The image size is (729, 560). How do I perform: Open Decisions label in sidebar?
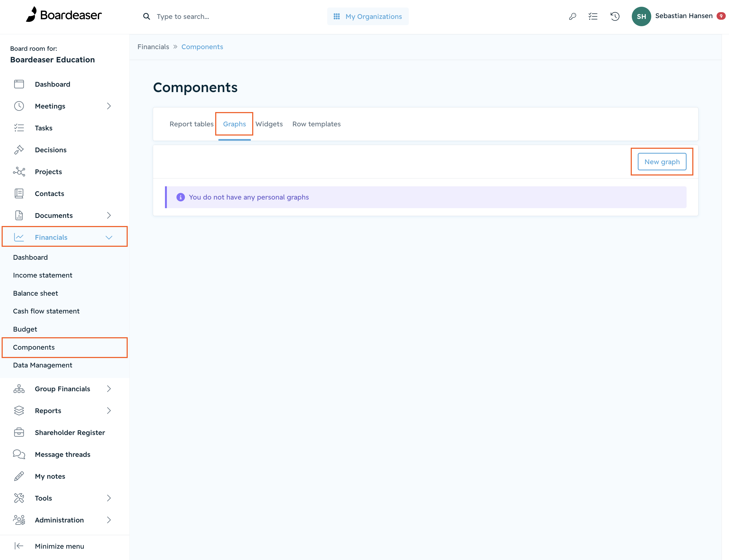(x=51, y=150)
